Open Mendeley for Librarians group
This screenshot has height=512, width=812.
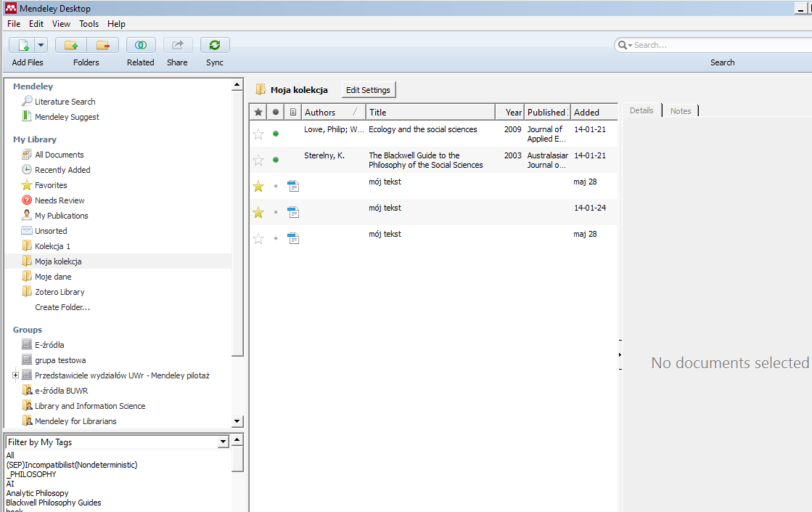pos(75,421)
